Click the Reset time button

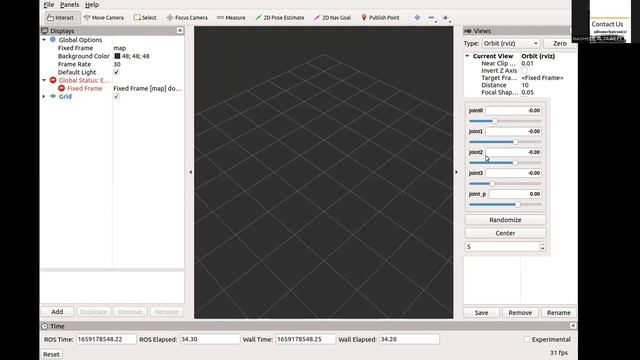point(51,354)
